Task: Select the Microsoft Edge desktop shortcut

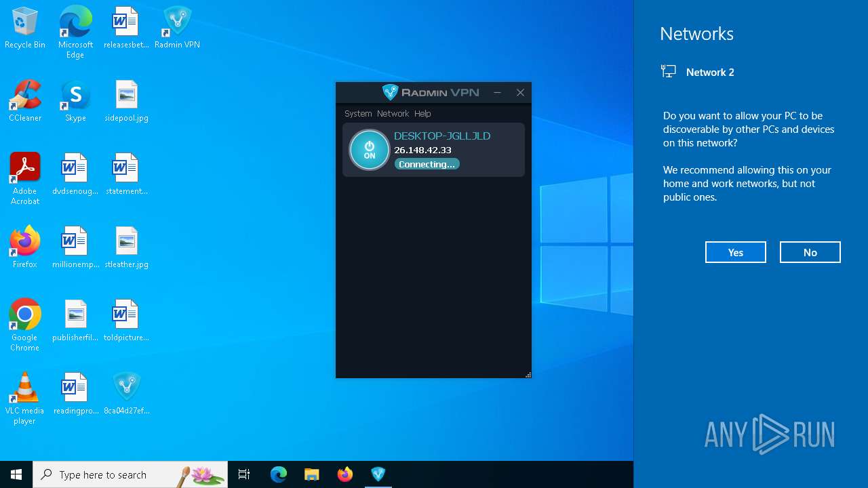Action: pos(75,33)
